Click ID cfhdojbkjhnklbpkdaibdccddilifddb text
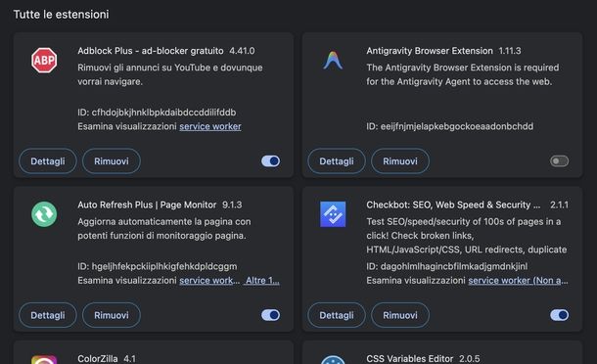The image size is (597, 364). tap(157, 113)
